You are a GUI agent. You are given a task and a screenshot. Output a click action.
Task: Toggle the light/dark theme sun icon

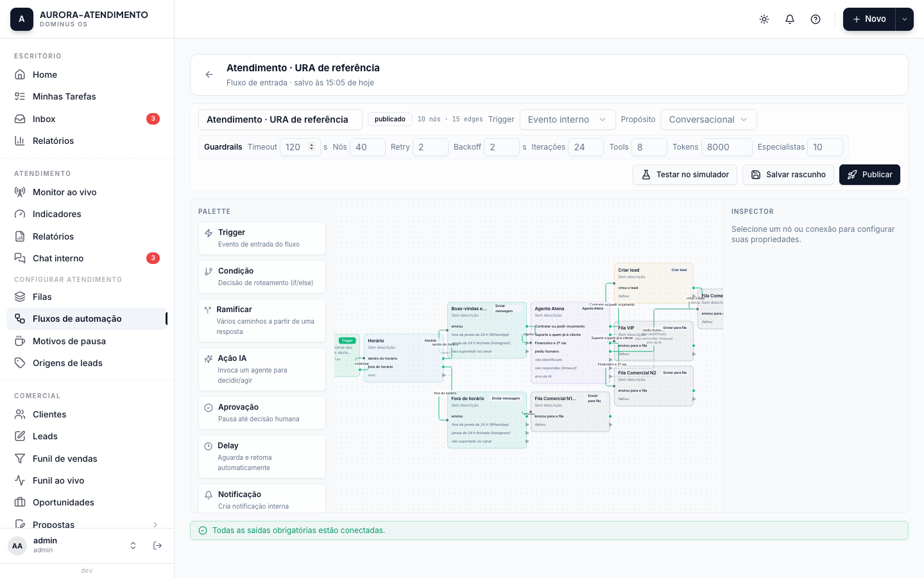tap(764, 19)
